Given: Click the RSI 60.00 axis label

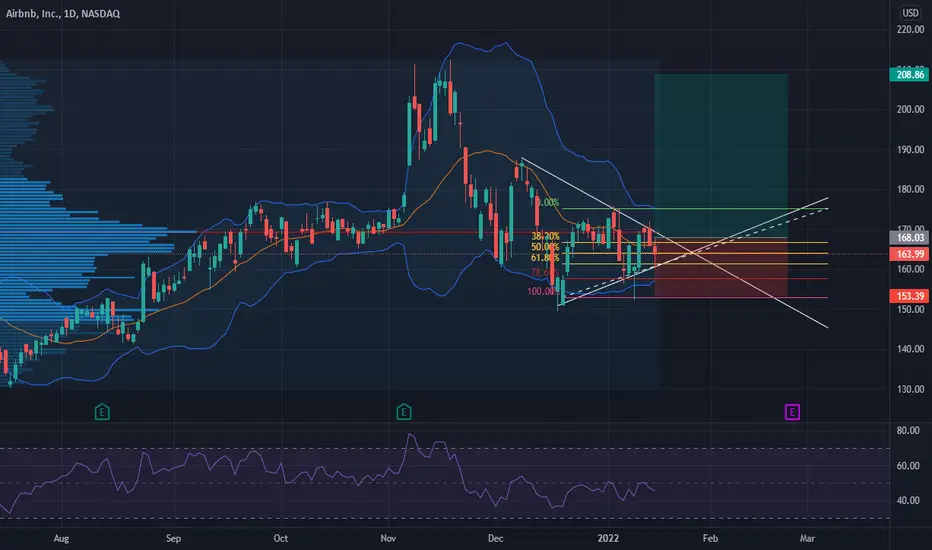Looking at the screenshot, I should 908,466.
